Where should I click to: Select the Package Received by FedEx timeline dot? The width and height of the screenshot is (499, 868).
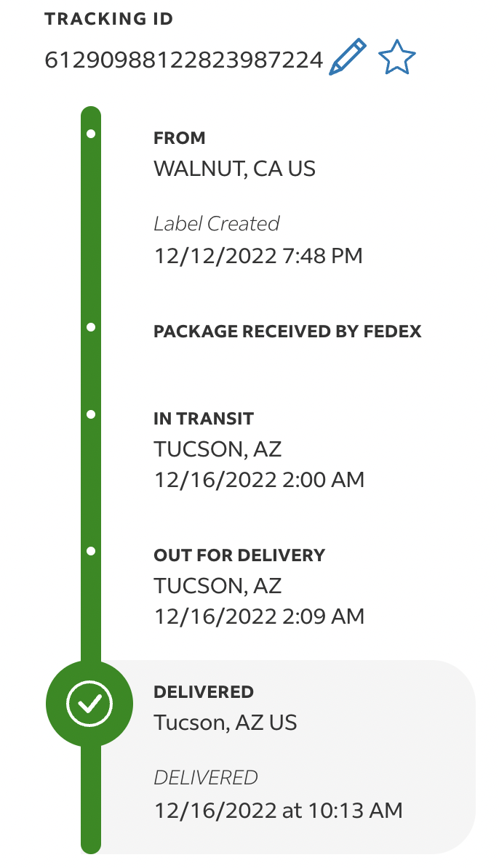[x=90, y=328]
